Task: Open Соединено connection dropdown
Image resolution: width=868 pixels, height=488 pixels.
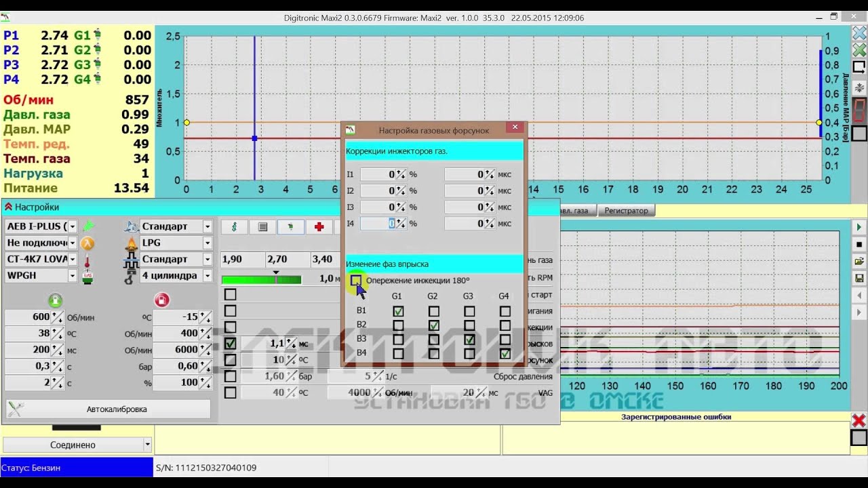Action: click(147, 445)
